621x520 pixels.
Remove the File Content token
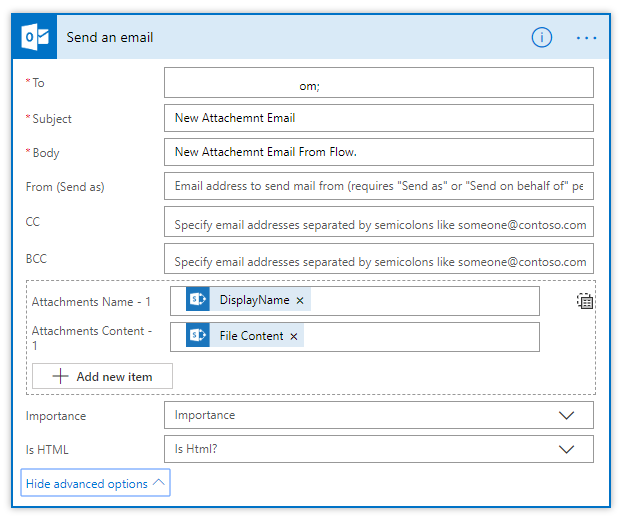tap(293, 336)
